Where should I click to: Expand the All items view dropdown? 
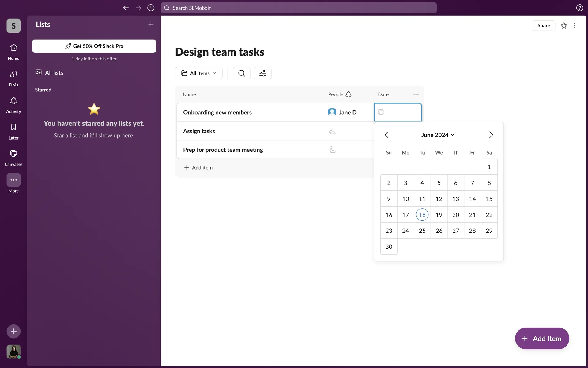coord(199,73)
